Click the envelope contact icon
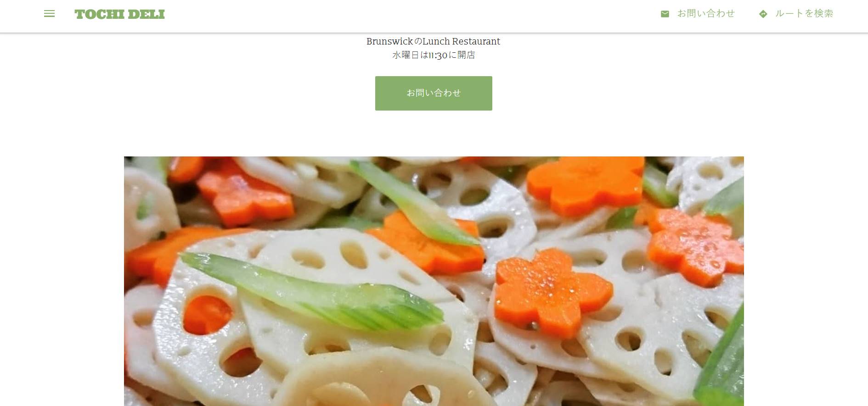Image resolution: width=868 pixels, height=406 pixels. (665, 14)
